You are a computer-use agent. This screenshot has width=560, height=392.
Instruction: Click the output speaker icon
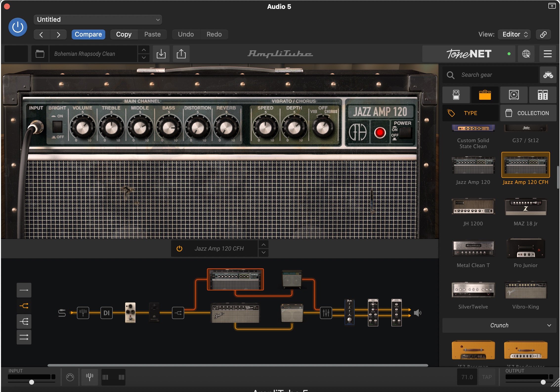[x=417, y=313]
